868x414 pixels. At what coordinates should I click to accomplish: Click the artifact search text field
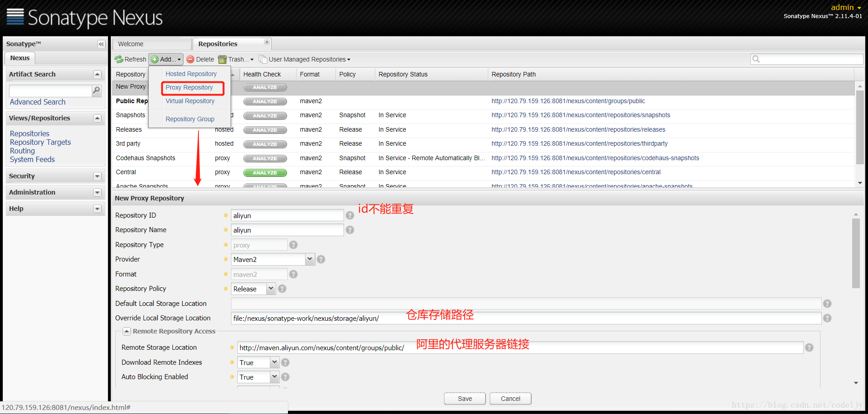51,90
